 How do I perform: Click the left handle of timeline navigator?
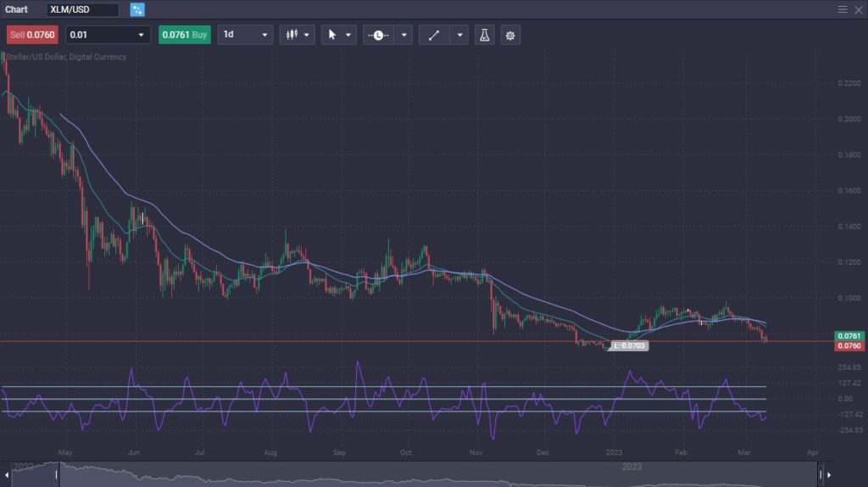(58, 474)
